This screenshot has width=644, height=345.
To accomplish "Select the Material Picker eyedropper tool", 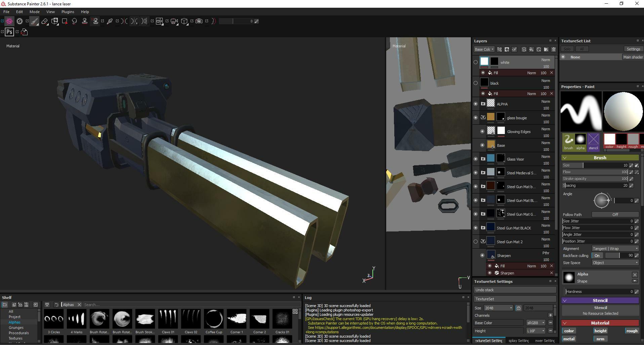I will 110,21.
